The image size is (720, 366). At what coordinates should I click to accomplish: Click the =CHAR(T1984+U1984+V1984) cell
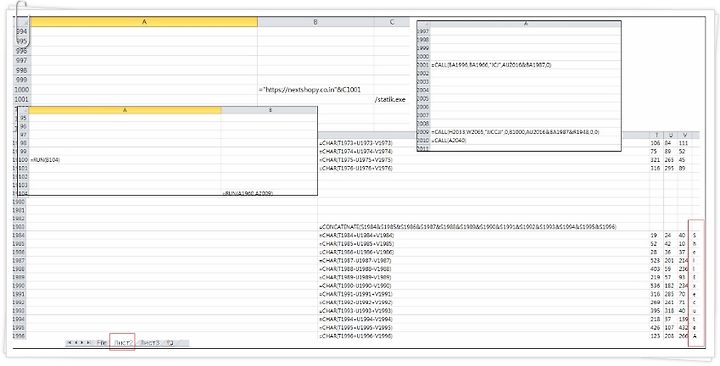point(356,235)
